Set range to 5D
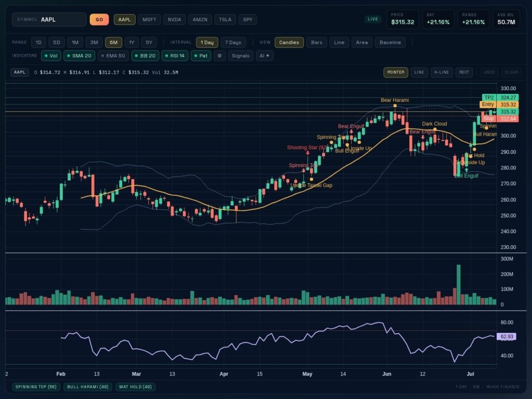 pos(57,43)
